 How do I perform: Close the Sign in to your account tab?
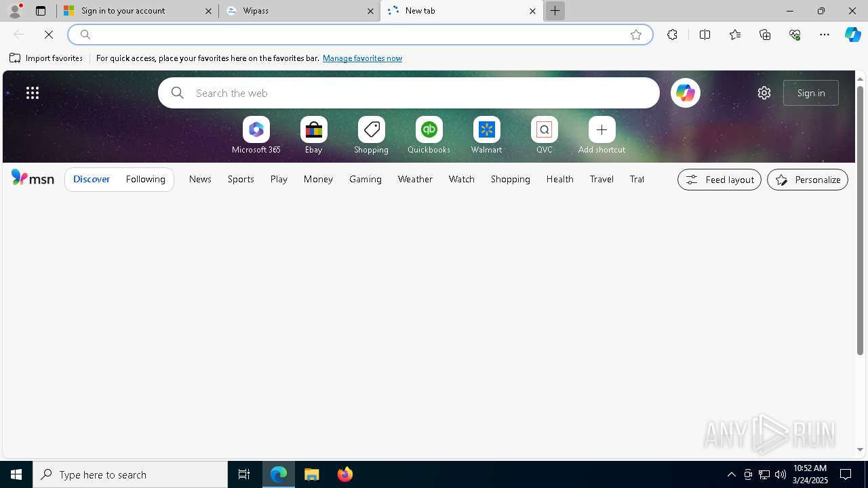(208, 11)
